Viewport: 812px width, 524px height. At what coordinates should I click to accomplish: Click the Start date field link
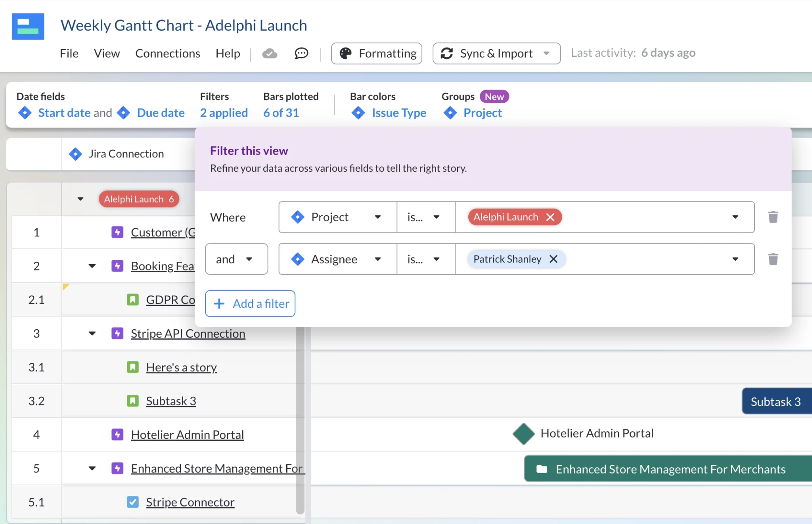(x=64, y=113)
